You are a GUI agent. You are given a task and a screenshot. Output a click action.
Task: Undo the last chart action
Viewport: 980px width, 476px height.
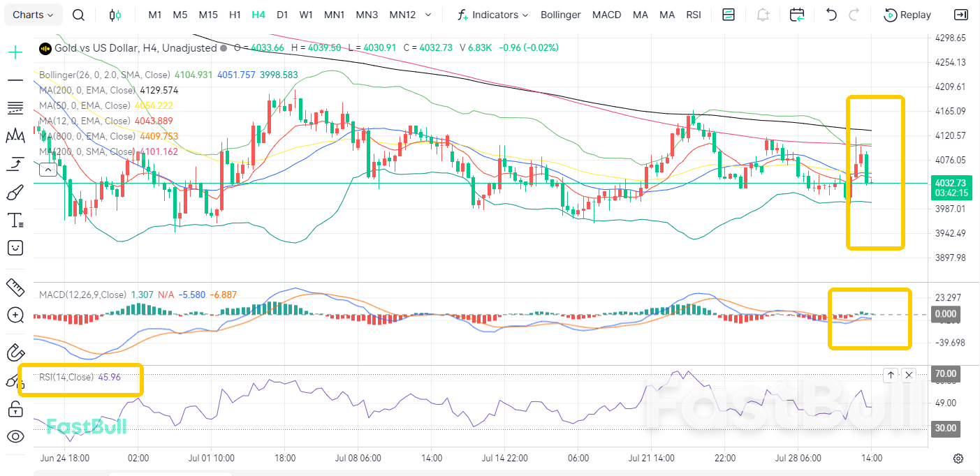831,15
